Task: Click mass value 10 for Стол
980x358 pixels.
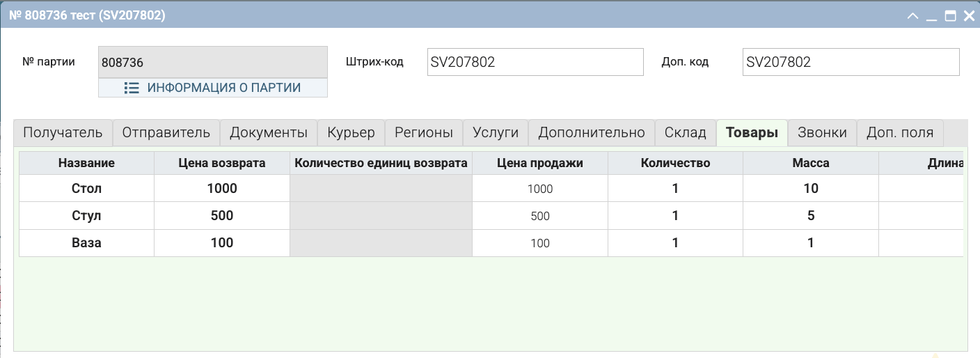Action: point(811,188)
